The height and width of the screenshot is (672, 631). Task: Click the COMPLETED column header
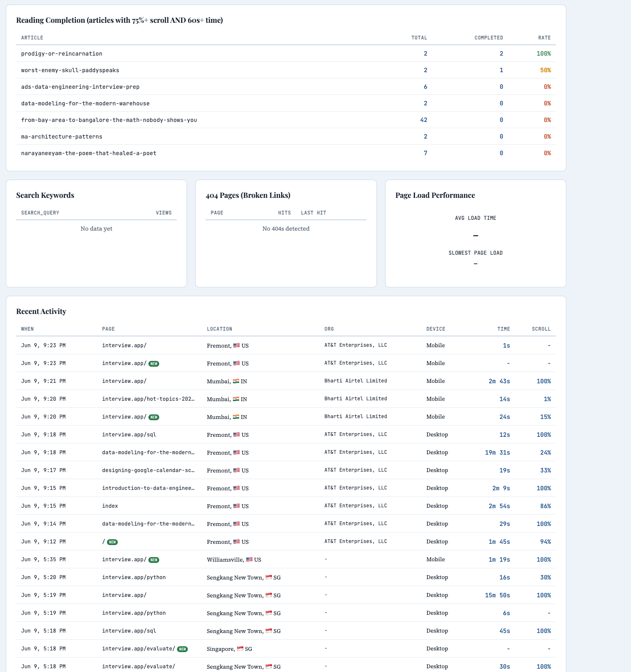pyautogui.click(x=489, y=38)
